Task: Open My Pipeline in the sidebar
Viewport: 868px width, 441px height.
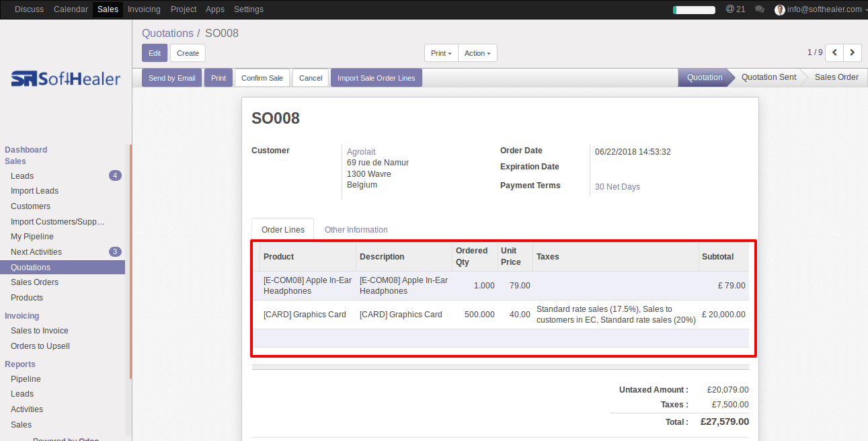Action: [x=32, y=237]
